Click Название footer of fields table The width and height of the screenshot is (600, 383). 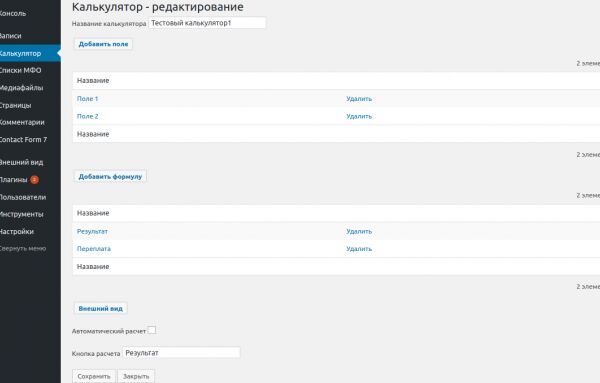click(x=93, y=134)
